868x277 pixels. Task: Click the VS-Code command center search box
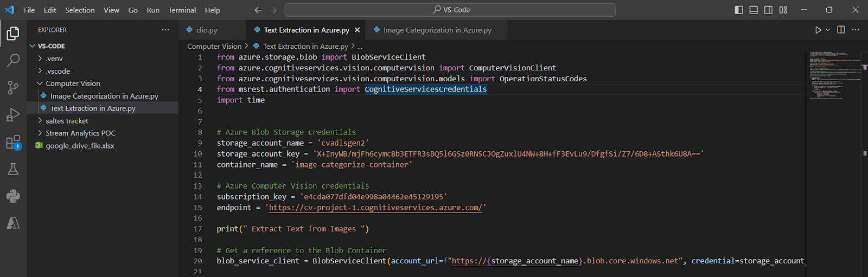click(x=450, y=10)
